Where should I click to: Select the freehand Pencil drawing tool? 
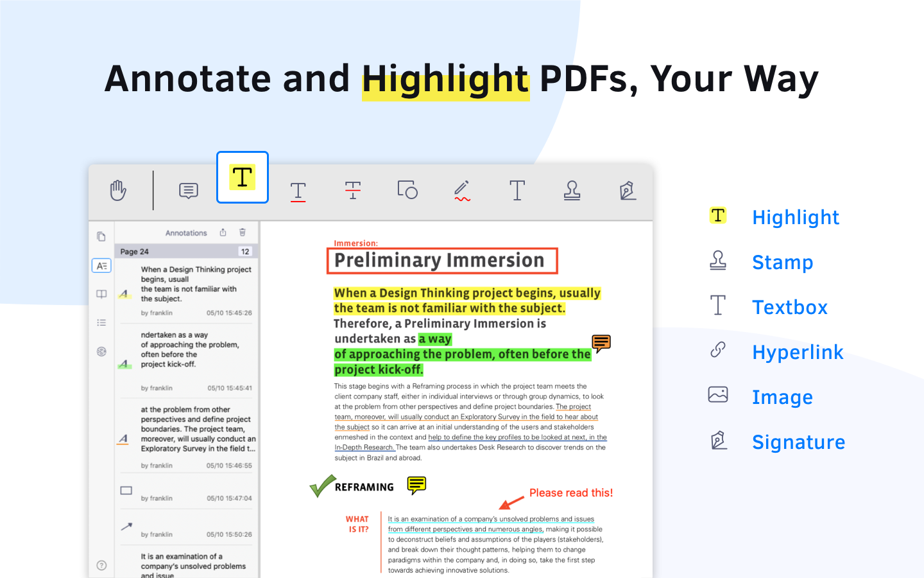[462, 190]
